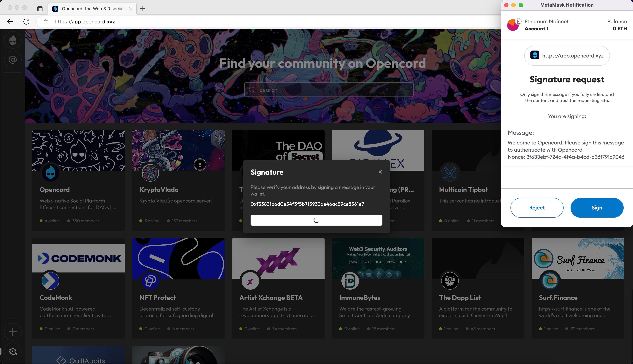Select the Opencord browser tab

click(92, 9)
